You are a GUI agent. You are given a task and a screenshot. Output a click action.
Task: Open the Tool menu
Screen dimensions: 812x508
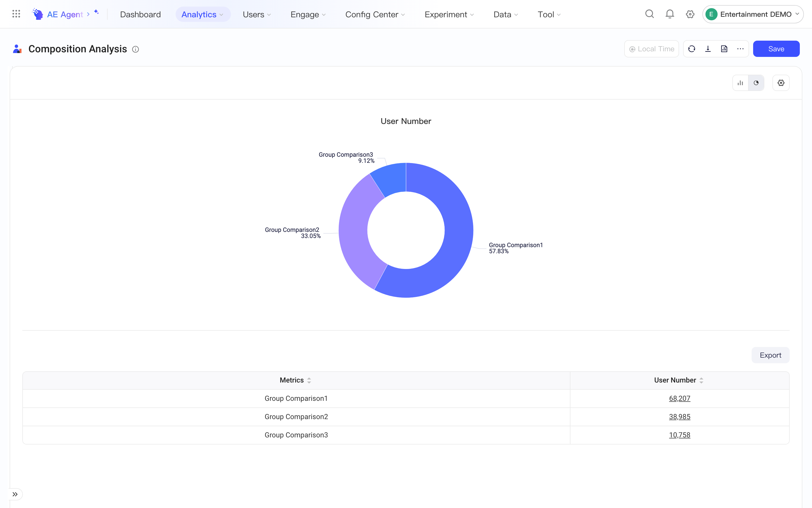(549, 14)
